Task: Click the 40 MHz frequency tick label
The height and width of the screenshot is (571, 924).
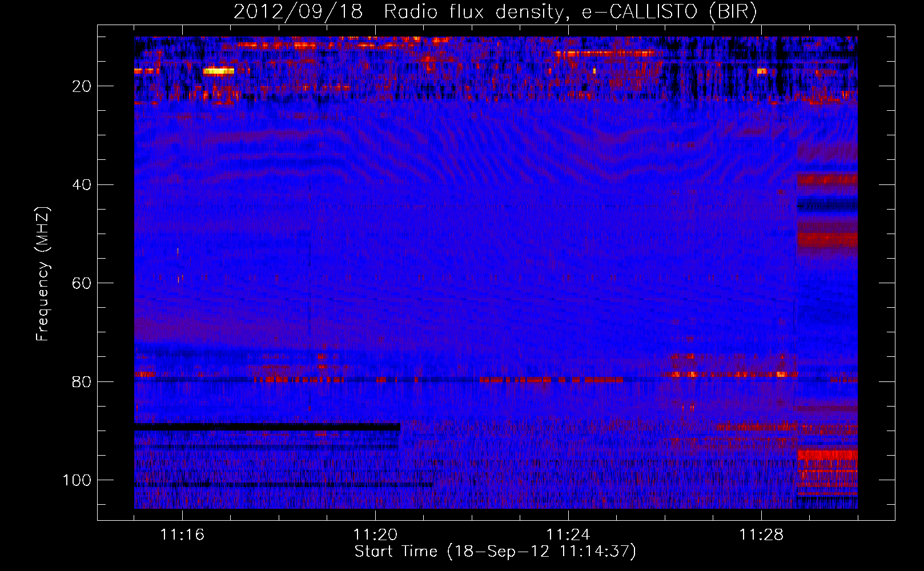Action: click(x=82, y=185)
